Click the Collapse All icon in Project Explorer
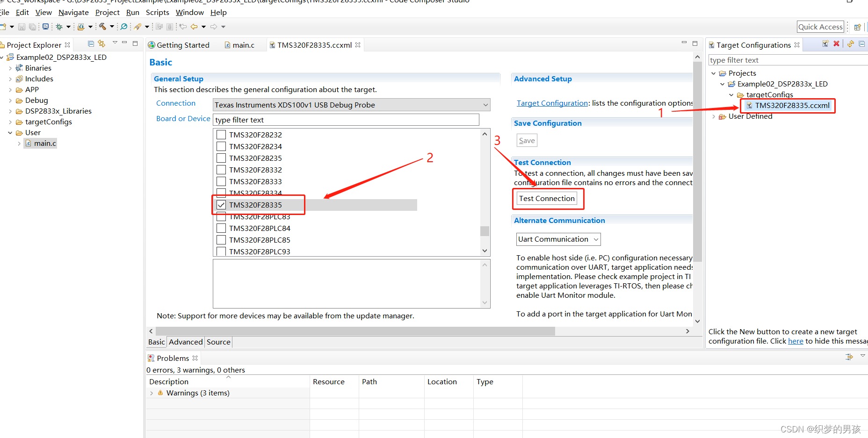Viewport: 868px width, 438px height. point(91,43)
